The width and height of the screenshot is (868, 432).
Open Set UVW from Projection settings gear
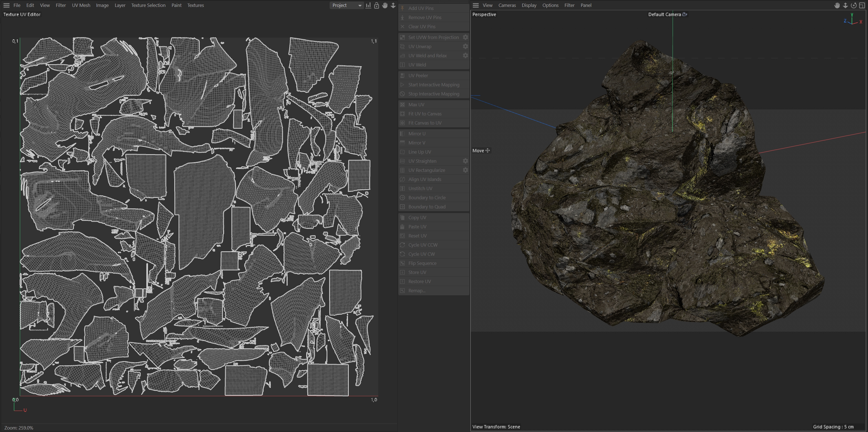(x=465, y=37)
